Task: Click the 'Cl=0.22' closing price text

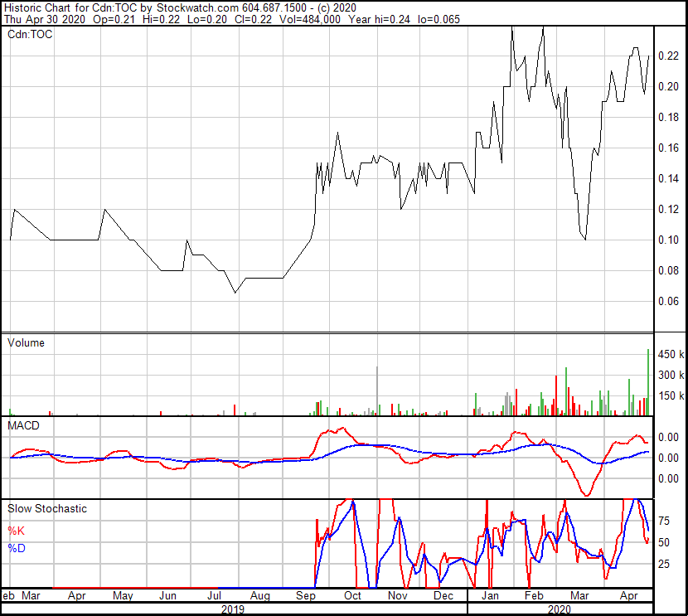Action: pyautogui.click(x=254, y=19)
